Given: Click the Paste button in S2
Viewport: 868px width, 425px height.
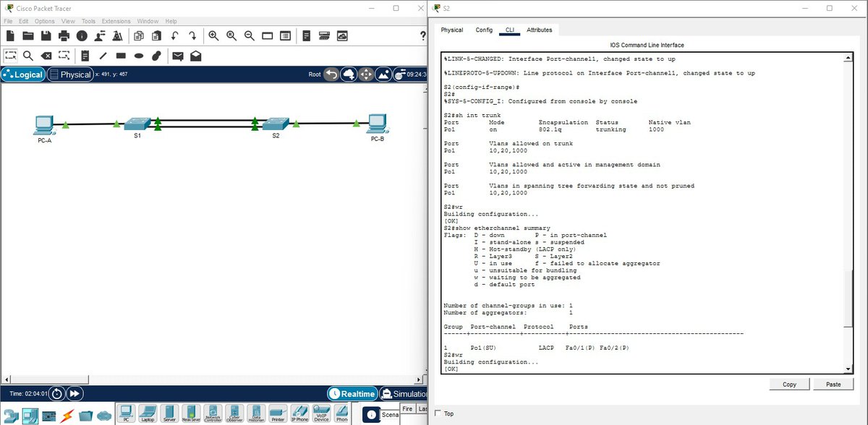Looking at the screenshot, I should click(833, 384).
